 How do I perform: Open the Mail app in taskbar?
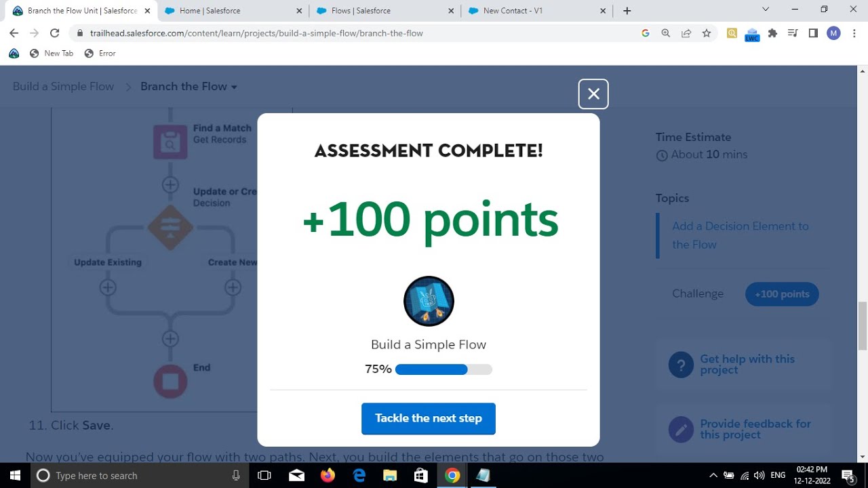296,475
